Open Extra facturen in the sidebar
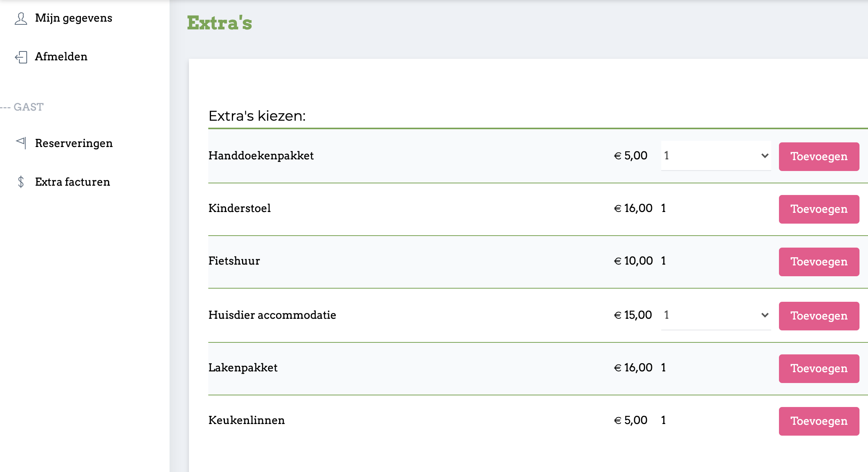This screenshot has height=472, width=868. click(72, 182)
